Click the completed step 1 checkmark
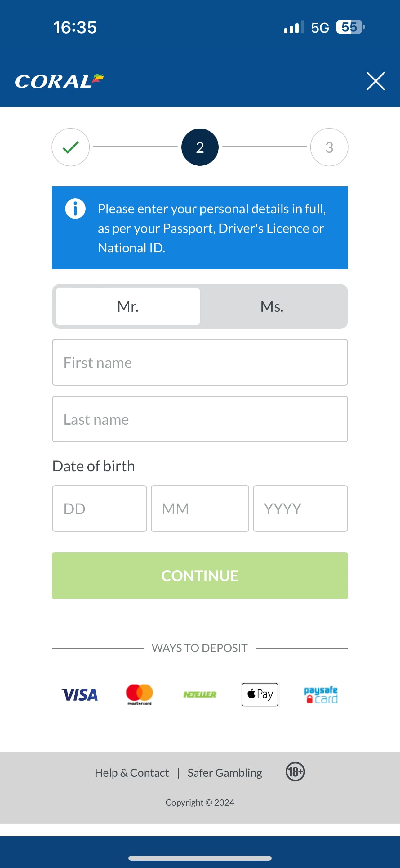Image resolution: width=400 pixels, height=868 pixels. pos(70,147)
